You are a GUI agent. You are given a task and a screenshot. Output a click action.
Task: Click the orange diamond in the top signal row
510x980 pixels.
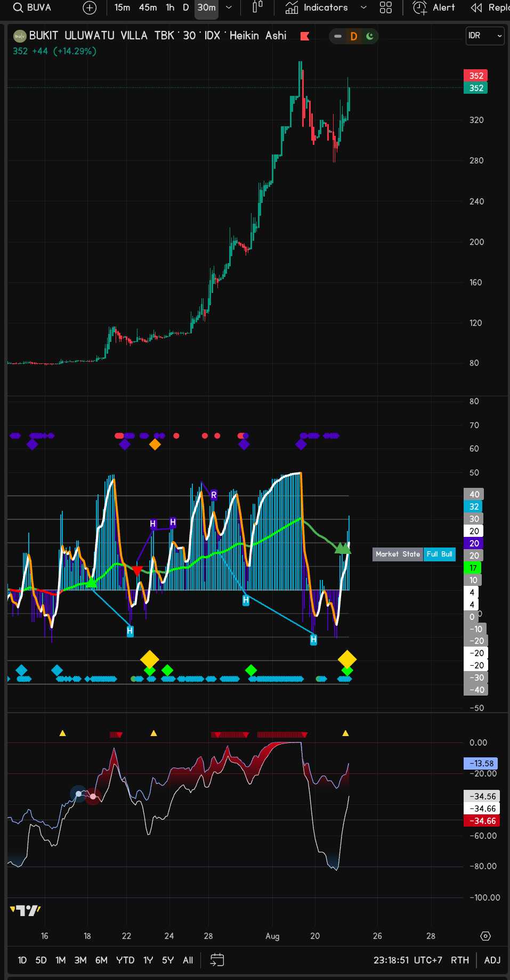(x=155, y=444)
